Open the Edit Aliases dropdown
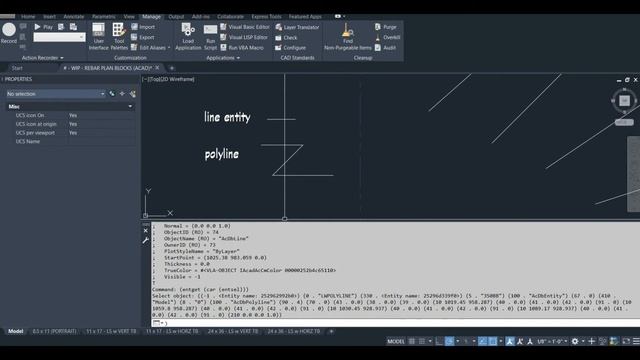Image resolution: width=640 pixels, height=360 pixels. click(x=151, y=48)
